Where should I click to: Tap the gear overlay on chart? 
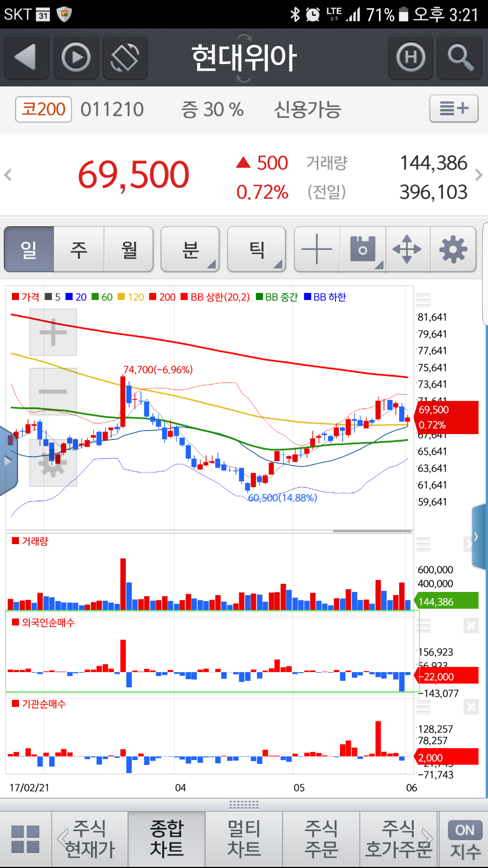pyautogui.click(x=53, y=463)
